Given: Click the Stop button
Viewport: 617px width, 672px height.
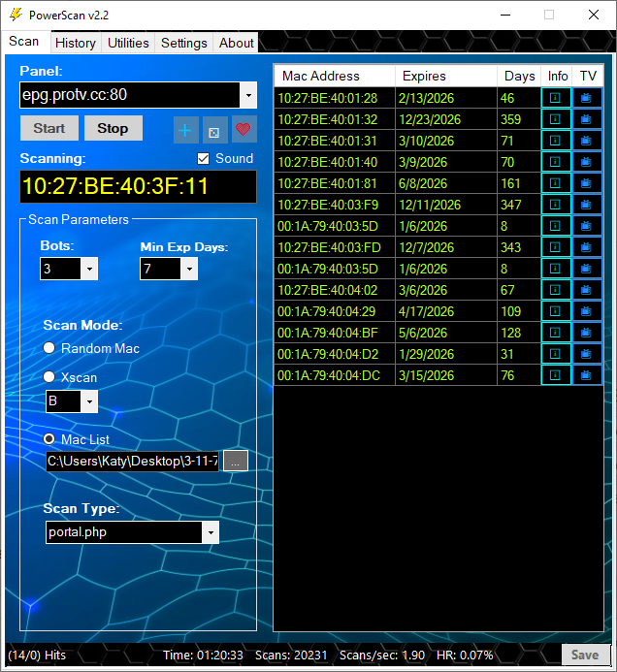Looking at the screenshot, I should pyautogui.click(x=114, y=128).
